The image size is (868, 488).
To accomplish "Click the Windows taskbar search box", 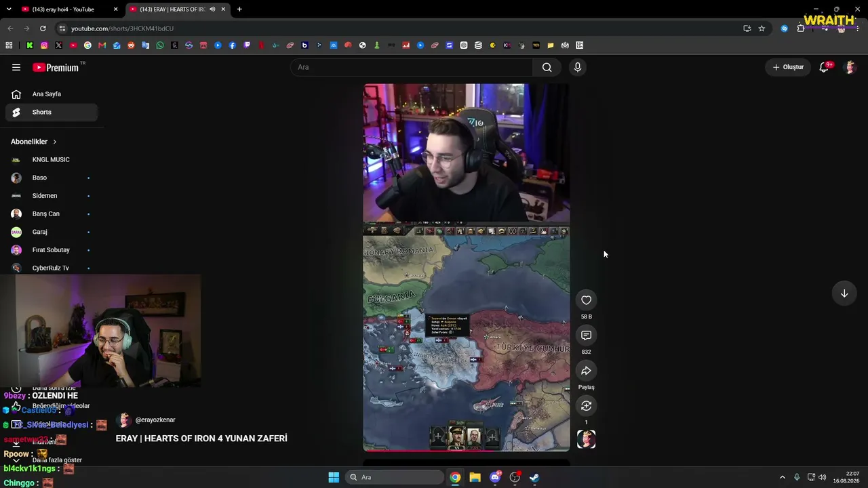I will (394, 477).
